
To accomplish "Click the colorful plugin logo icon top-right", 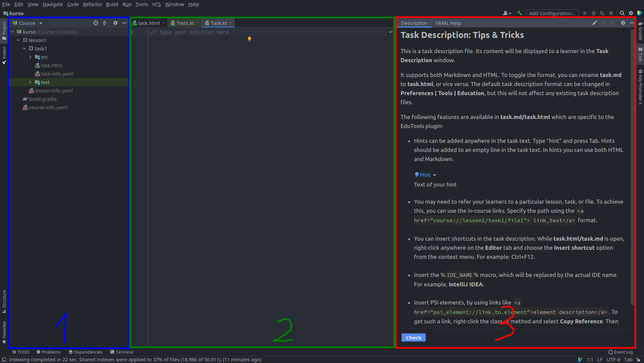I will 639,13.
